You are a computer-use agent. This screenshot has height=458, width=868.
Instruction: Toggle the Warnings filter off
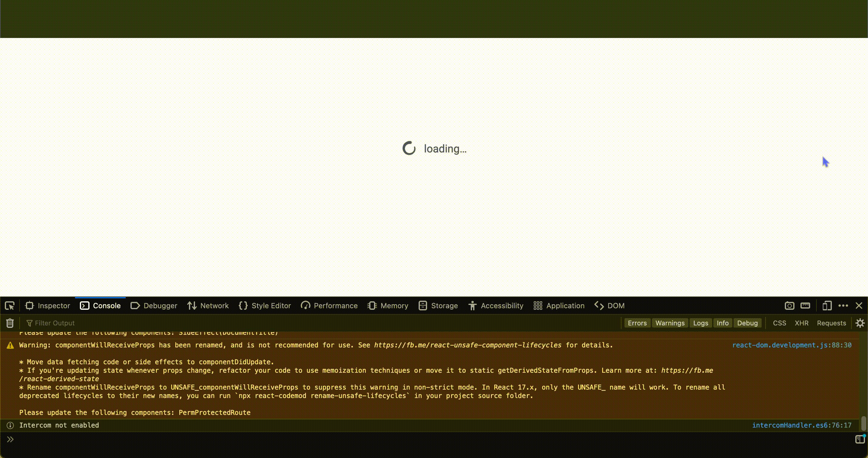click(670, 323)
